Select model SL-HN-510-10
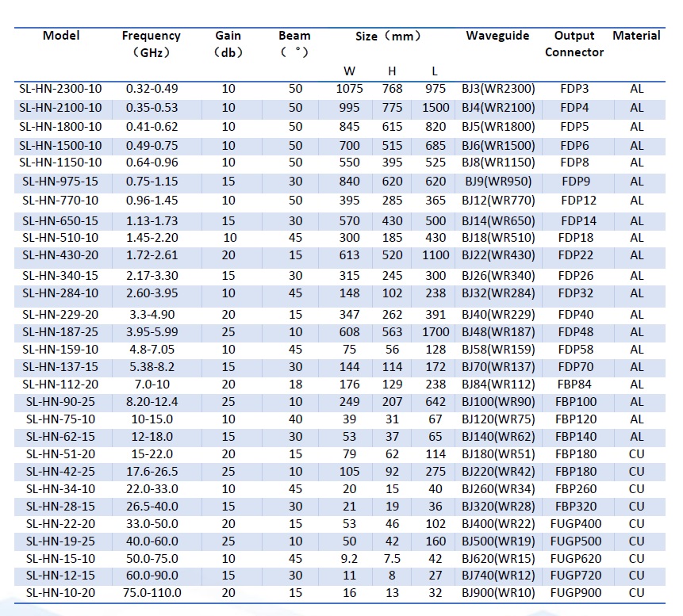683x616 pixels. point(60,238)
